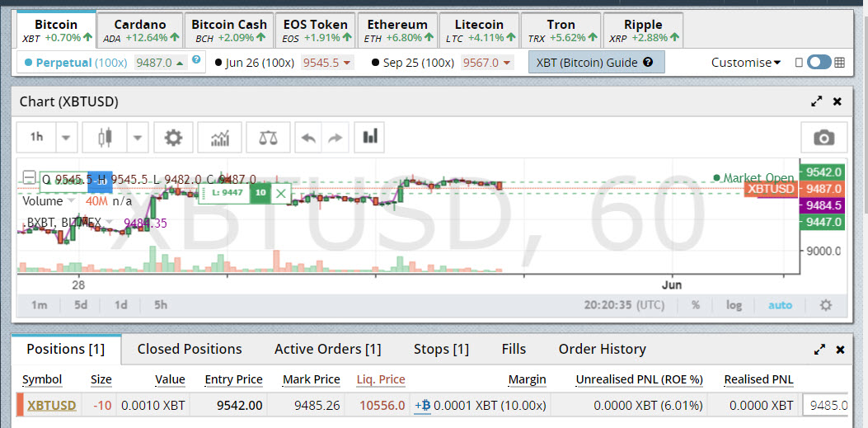
Task: Click the 9542.0 price axis label
Action: (x=823, y=172)
